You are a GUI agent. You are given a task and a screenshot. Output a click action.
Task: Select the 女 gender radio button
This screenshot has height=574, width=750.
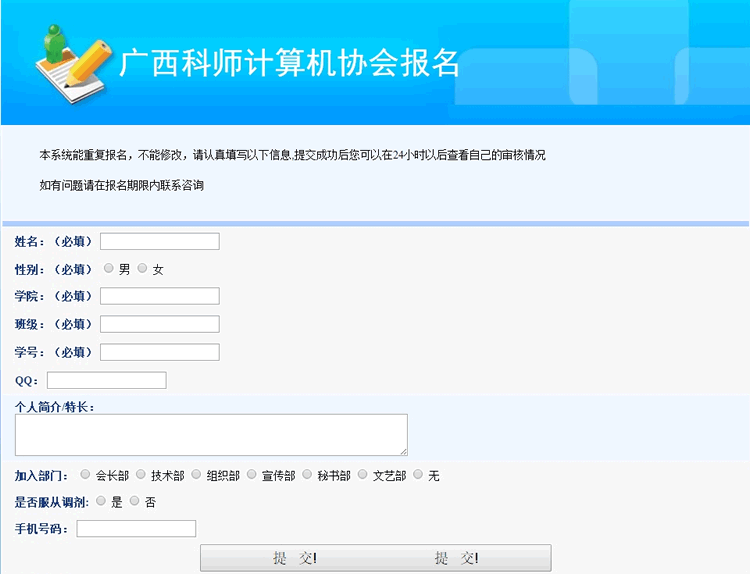tap(142, 268)
